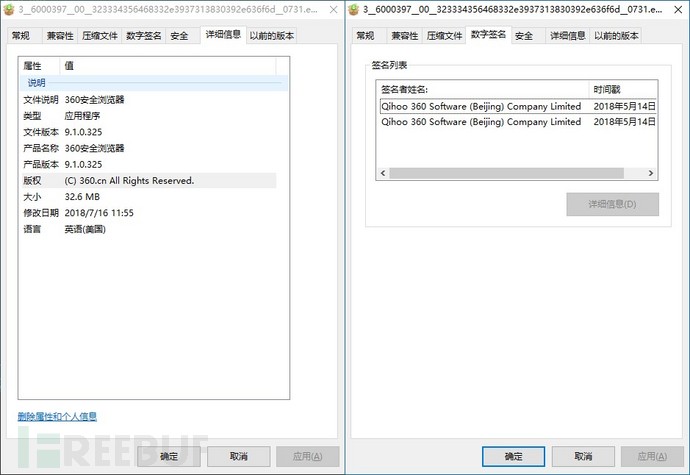Close the right properties window
This screenshot has height=475, width=690.
pyautogui.click(x=679, y=9)
